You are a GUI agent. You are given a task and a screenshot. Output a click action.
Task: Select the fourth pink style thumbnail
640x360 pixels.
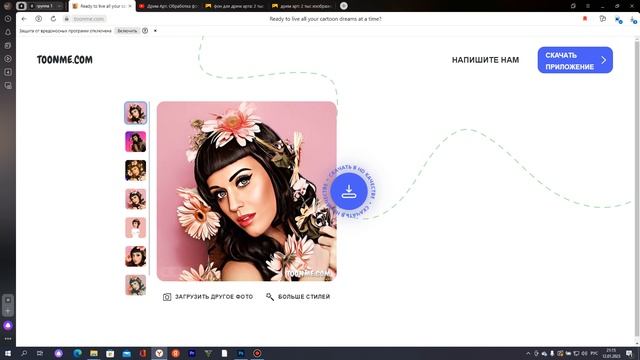coord(136,199)
